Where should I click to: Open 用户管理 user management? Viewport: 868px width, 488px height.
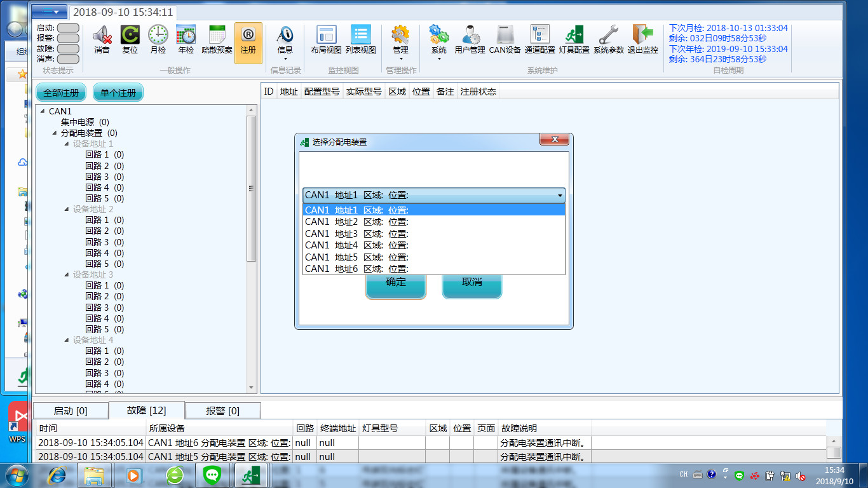click(470, 39)
